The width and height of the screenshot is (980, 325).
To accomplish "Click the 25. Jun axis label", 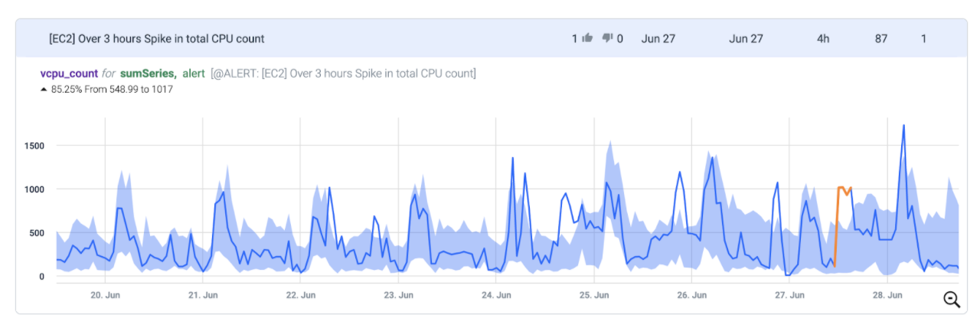I will (594, 294).
